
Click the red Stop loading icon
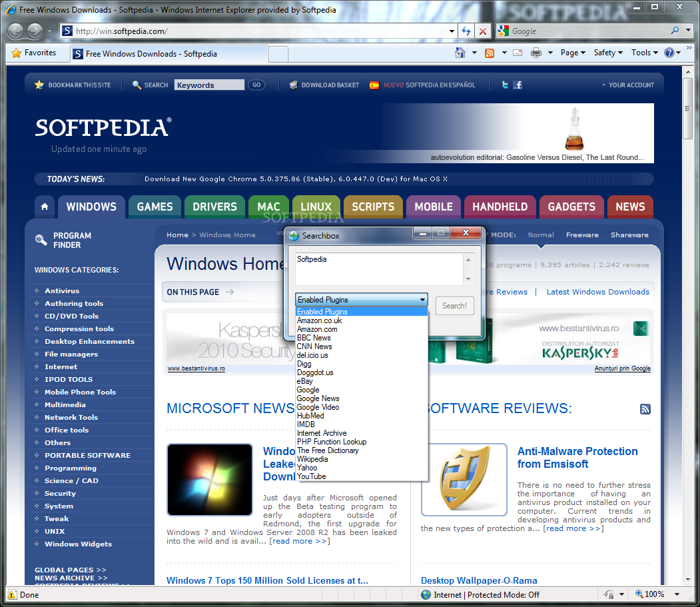coord(483,31)
